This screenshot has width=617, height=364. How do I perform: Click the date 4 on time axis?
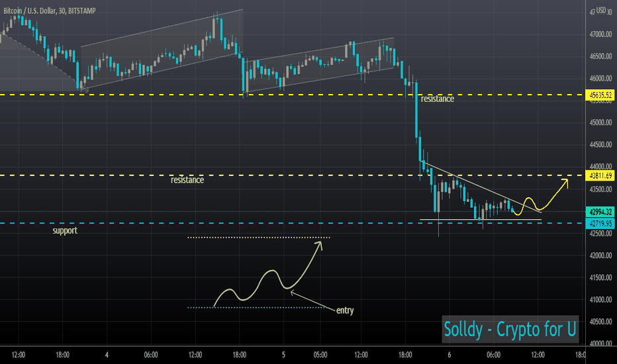tap(107, 355)
